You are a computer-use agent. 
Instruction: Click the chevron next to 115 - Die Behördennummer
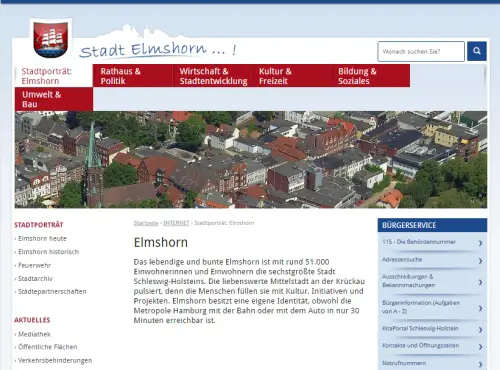(x=480, y=243)
